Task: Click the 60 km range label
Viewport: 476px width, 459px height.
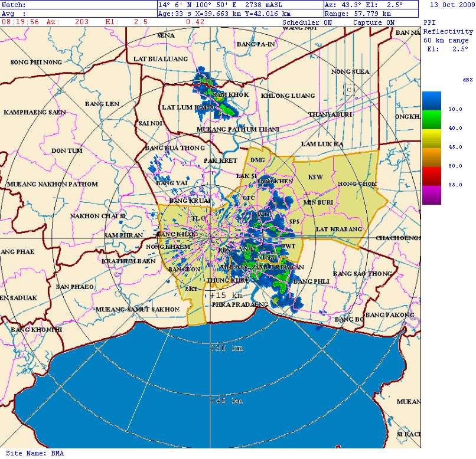Action: coord(446,40)
